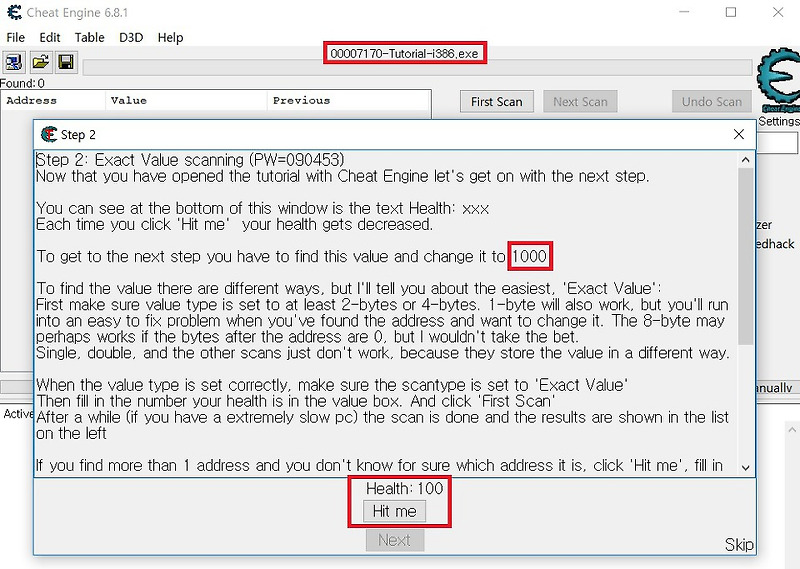Image resolution: width=800 pixels, height=569 pixels.
Task: Click the process name 00007170-Tutorial-i386.exe
Action: click(x=405, y=53)
